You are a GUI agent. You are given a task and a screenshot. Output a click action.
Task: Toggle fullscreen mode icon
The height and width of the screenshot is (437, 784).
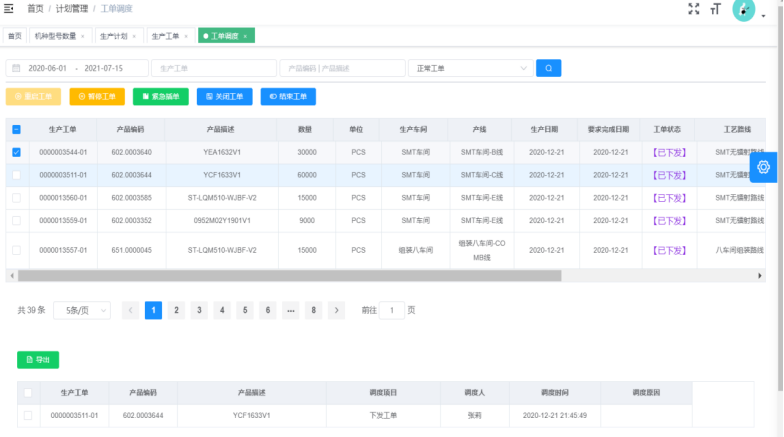(694, 9)
